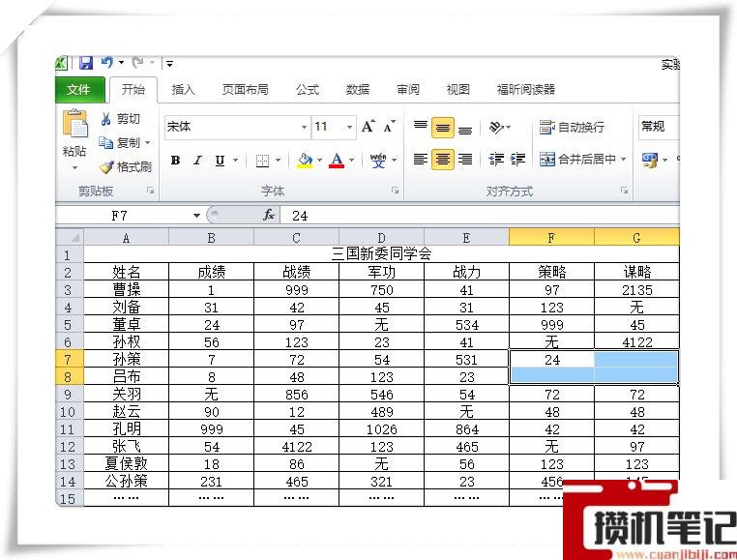The height and width of the screenshot is (560, 737).
Task: Toggle italic formatting
Action: pos(198,161)
